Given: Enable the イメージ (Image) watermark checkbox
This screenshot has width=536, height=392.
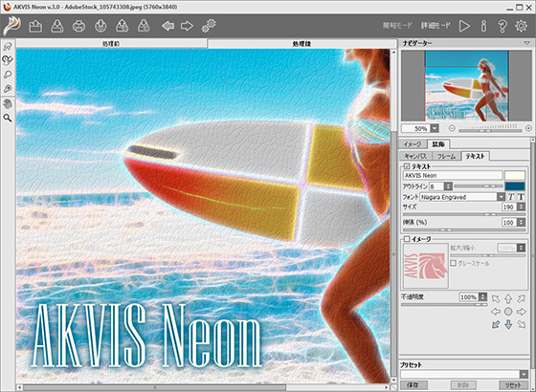Looking at the screenshot, I should tap(407, 239).
